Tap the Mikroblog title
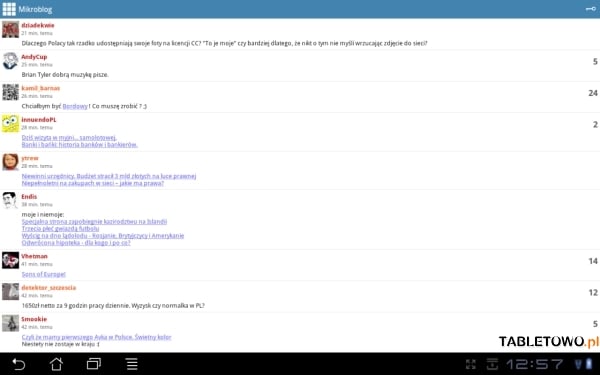Screen dimensions: 600x375 (35, 9)
